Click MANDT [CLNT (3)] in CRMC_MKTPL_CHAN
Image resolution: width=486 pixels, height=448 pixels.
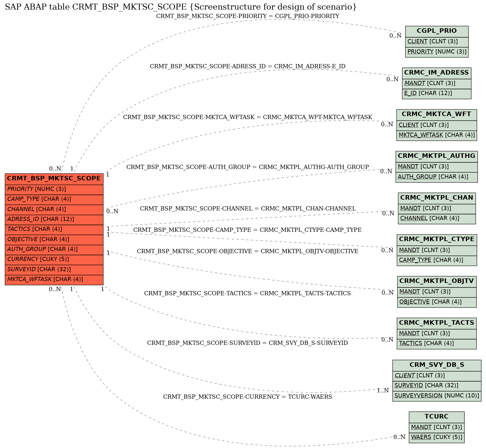437,209
